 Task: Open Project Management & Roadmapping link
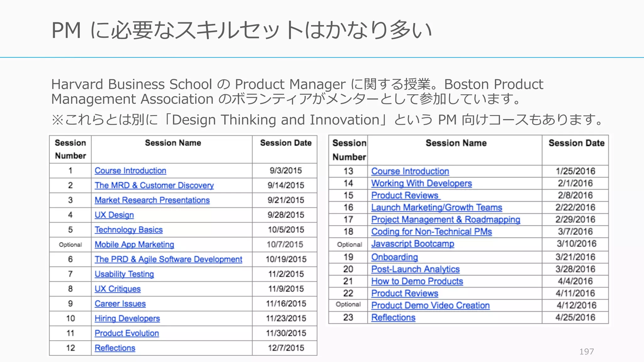[x=446, y=219]
